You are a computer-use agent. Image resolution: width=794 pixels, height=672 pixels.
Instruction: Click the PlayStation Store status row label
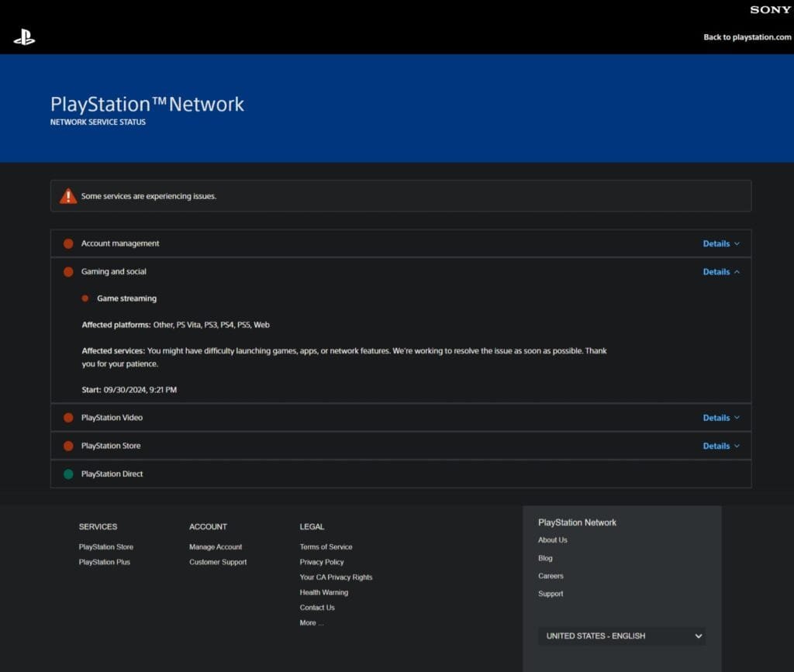pyautogui.click(x=111, y=446)
